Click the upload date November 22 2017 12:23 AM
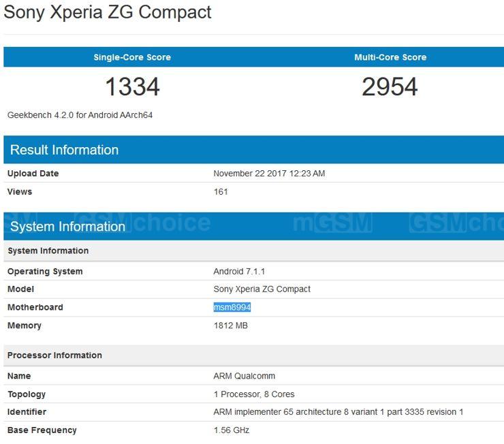 tap(269, 174)
